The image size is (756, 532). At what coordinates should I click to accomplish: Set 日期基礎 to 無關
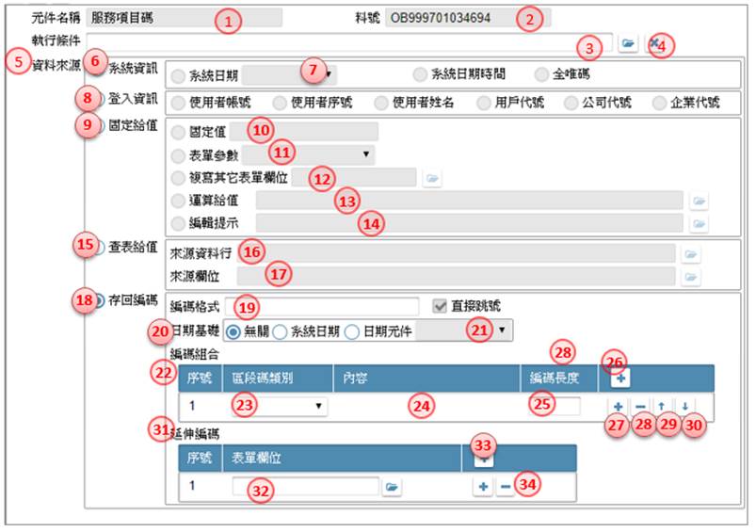pos(233,331)
